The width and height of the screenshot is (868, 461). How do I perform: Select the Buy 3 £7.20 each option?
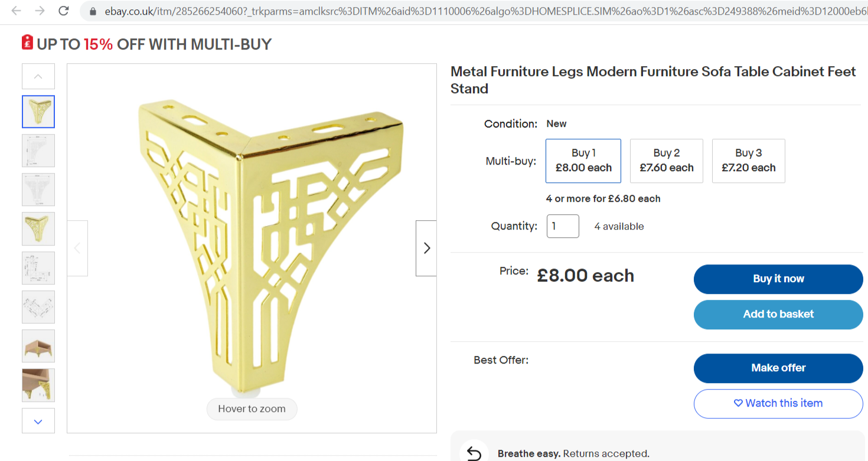[x=748, y=161]
